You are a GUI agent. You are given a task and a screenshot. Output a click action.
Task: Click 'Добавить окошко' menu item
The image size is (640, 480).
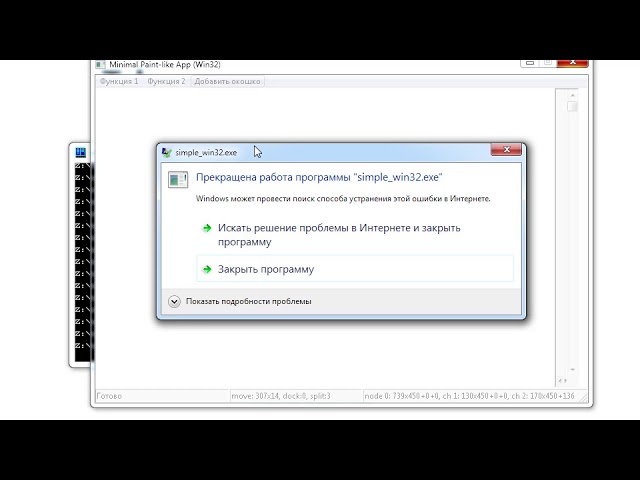(227, 81)
